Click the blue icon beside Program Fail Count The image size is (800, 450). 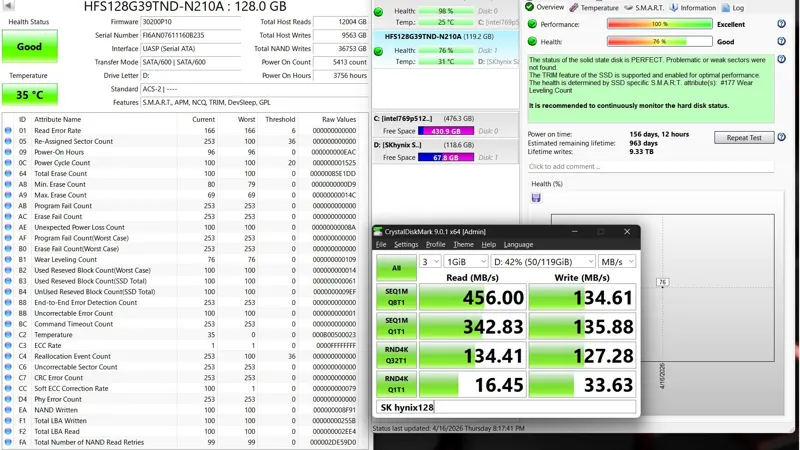pyautogui.click(x=8, y=206)
